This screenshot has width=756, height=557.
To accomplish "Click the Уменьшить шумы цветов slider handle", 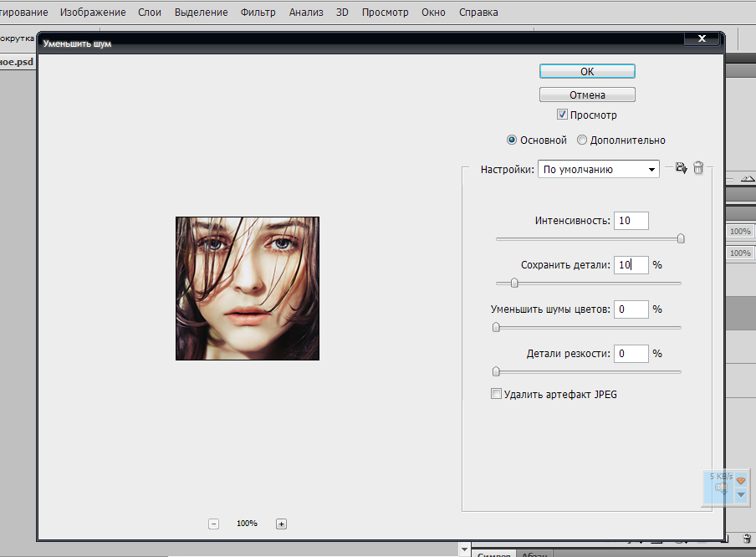I will (x=496, y=328).
